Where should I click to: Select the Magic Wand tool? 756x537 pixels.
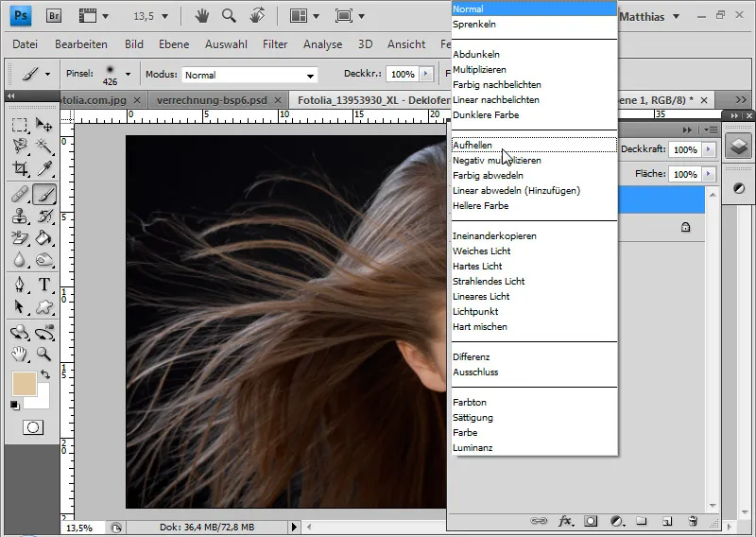[x=44, y=146]
